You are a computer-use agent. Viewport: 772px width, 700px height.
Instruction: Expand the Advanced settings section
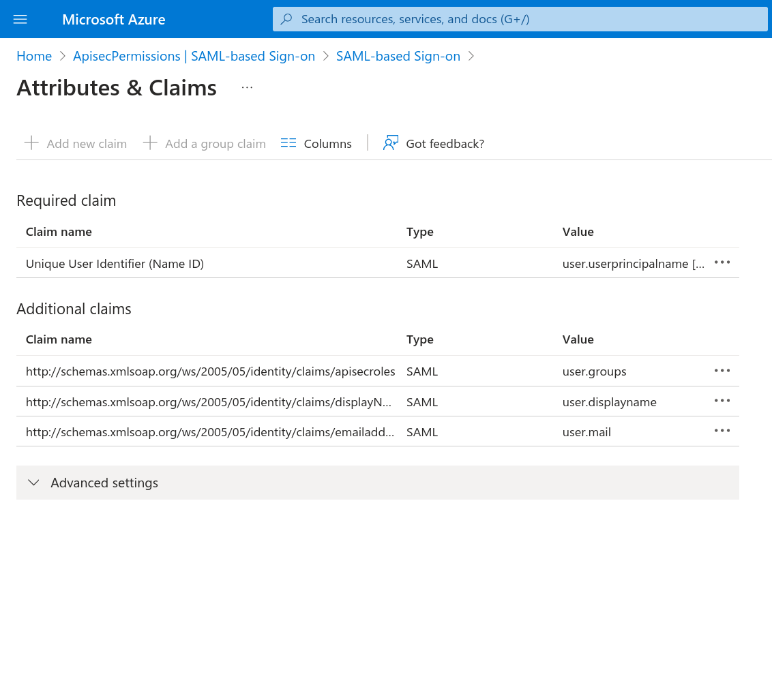click(104, 483)
